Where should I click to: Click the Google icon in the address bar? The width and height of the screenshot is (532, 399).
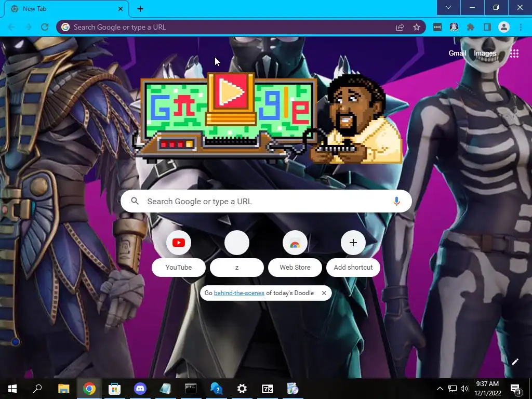pyautogui.click(x=65, y=27)
